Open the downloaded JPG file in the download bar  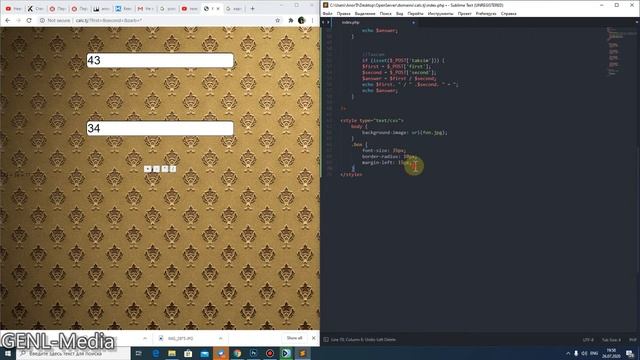tap(180, 338)
